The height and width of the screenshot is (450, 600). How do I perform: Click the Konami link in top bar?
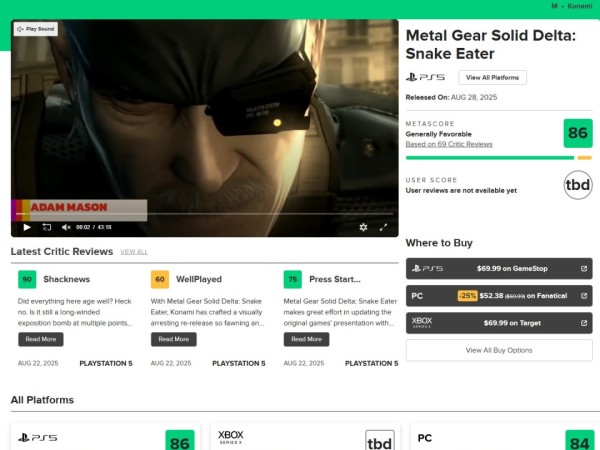point(580,6)
